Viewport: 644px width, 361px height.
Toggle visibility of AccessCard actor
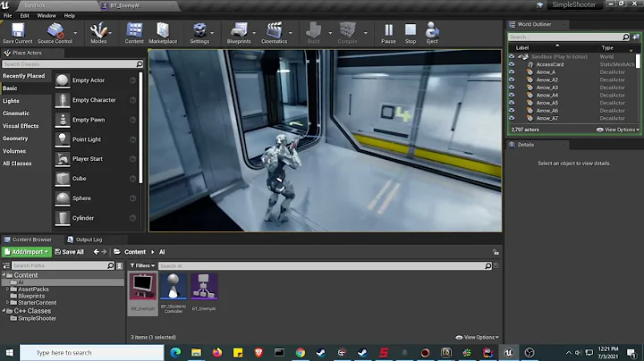(x=512, y=64)
